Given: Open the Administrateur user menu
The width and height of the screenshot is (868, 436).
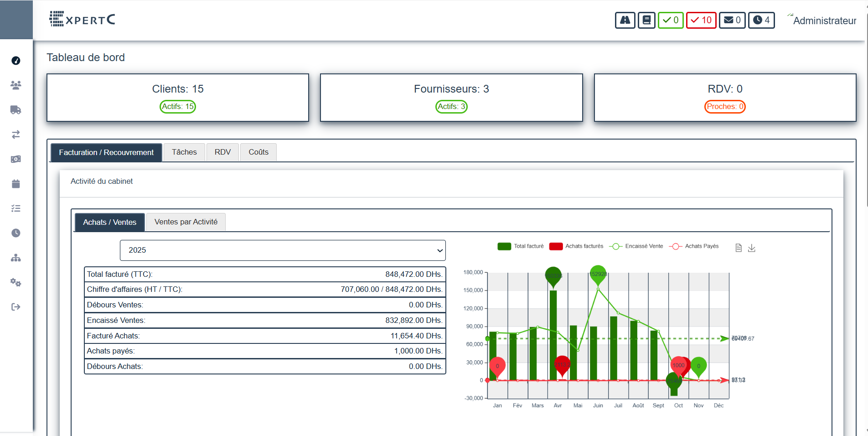Looking at the screenshot, I should click(824, 21).
